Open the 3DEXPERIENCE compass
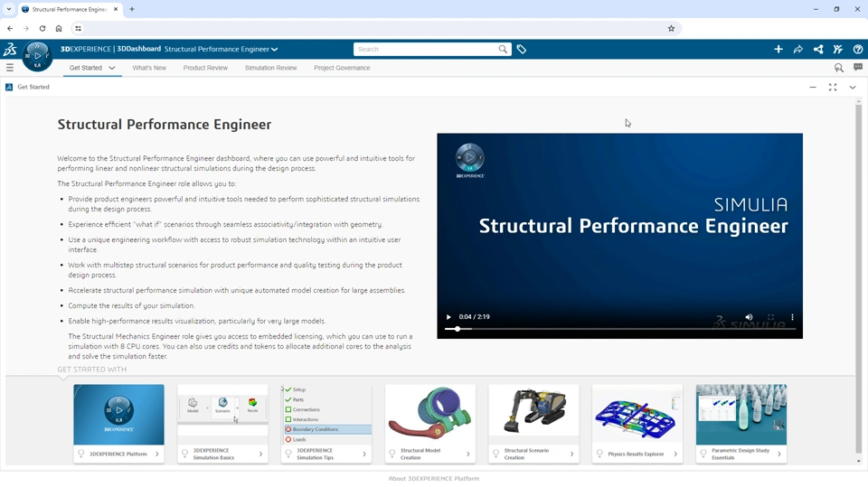Viewport: 868px width, 487px height. coord(37,56)
